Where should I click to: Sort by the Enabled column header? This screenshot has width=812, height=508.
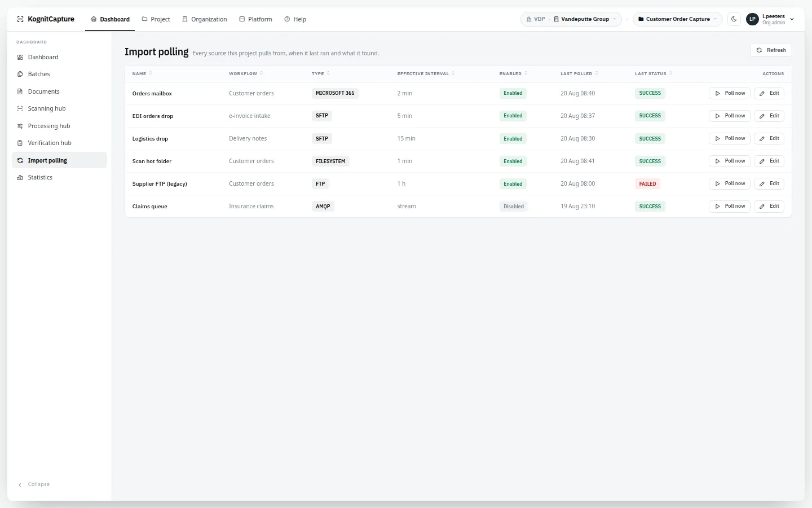pos(513,73)
